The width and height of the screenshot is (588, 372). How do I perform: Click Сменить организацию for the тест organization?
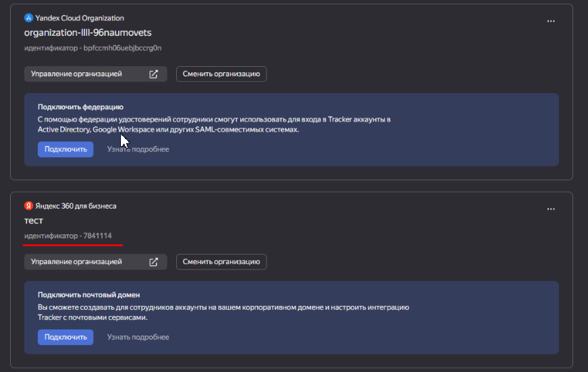point(221,262)
